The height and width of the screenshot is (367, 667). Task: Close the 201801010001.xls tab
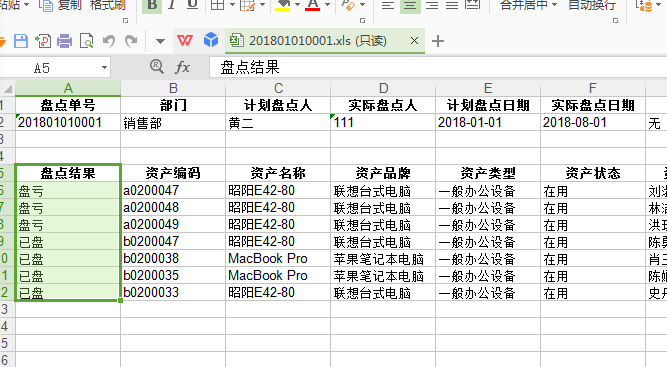[414, 41]
